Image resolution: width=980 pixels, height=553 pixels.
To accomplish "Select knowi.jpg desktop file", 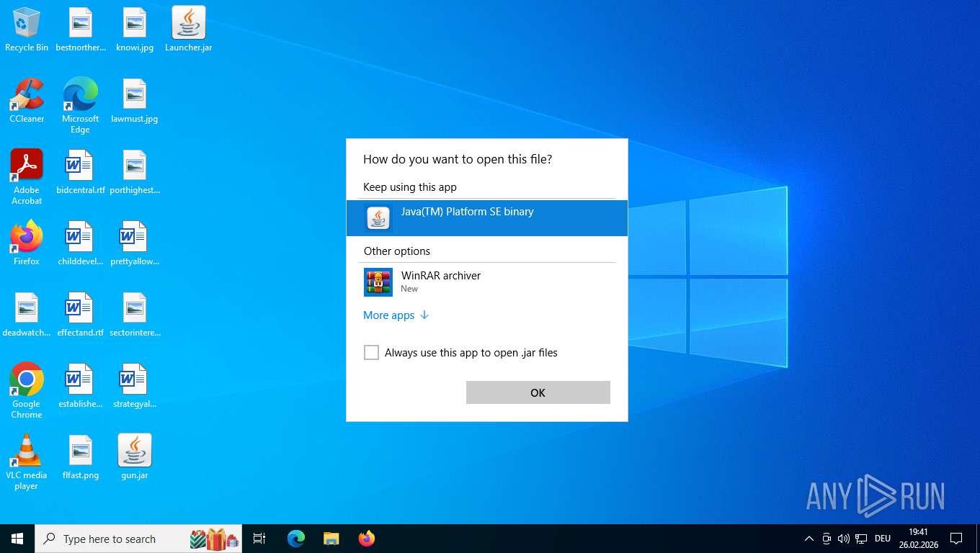I will 135,30.
